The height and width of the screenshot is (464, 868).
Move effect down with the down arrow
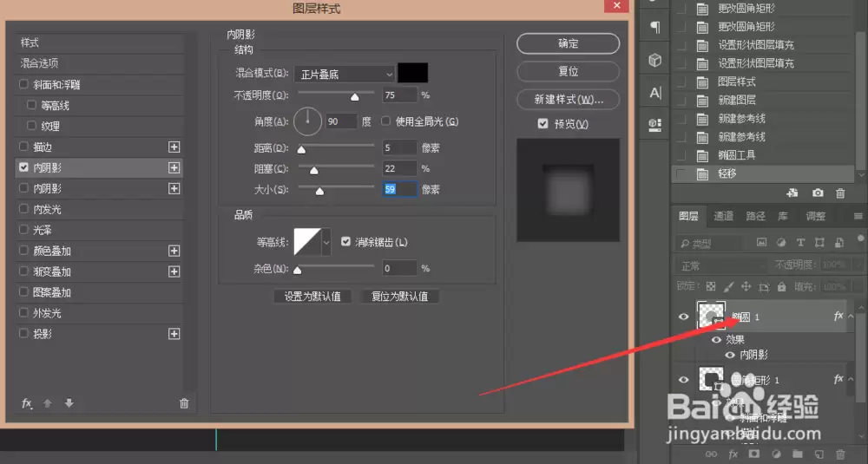[x=69, y=403]
